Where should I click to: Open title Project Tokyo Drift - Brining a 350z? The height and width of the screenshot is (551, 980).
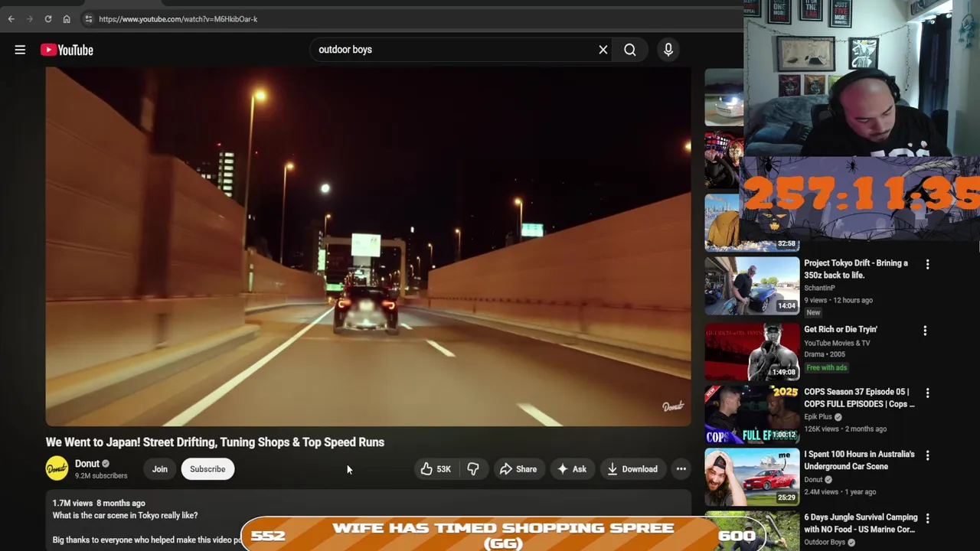(856, 269)
